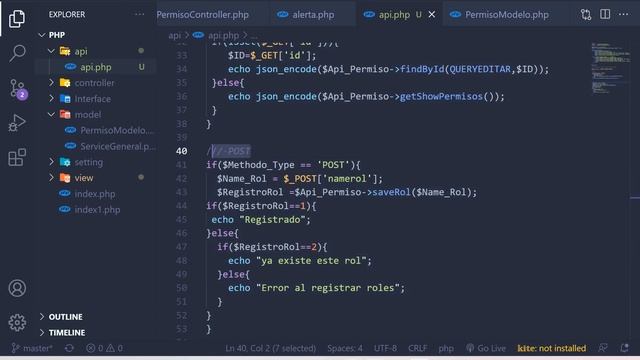
Task: Click the EXPLORER panel title
Action: 67,14
